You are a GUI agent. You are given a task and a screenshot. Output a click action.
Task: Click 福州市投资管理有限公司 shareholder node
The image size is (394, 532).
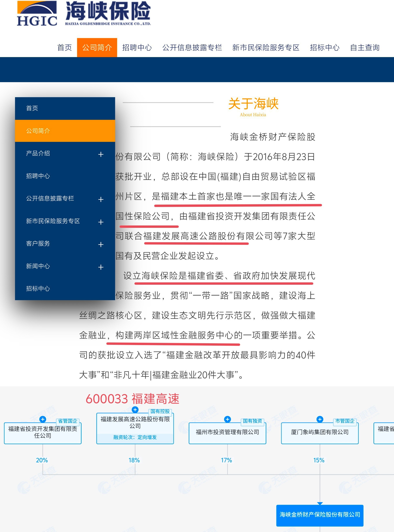coord(227,432)
